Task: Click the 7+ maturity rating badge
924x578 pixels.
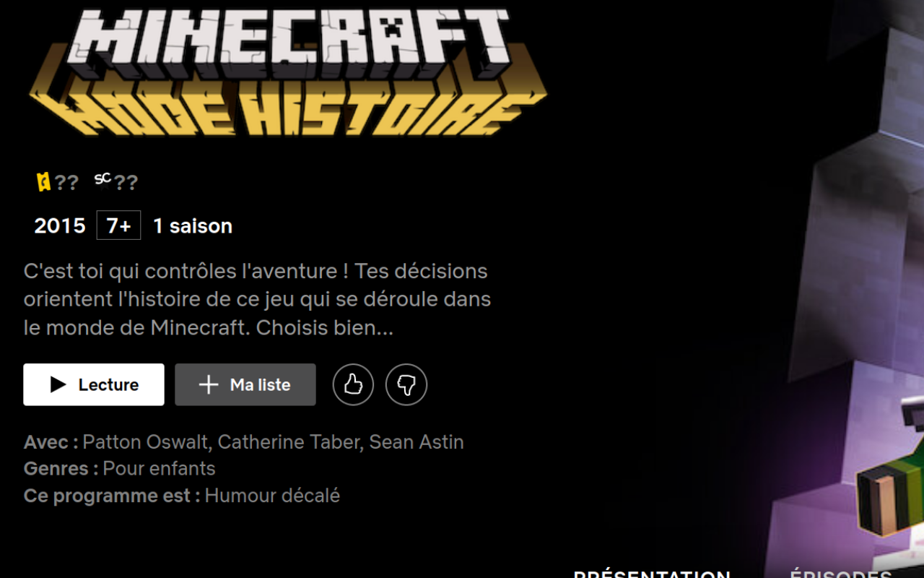Action: coord(118,225)
